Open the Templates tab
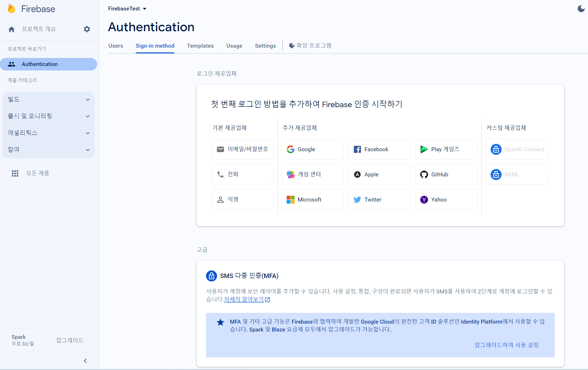Image resolution: width=588 pixels, height=370 pixels. point(200,46)
